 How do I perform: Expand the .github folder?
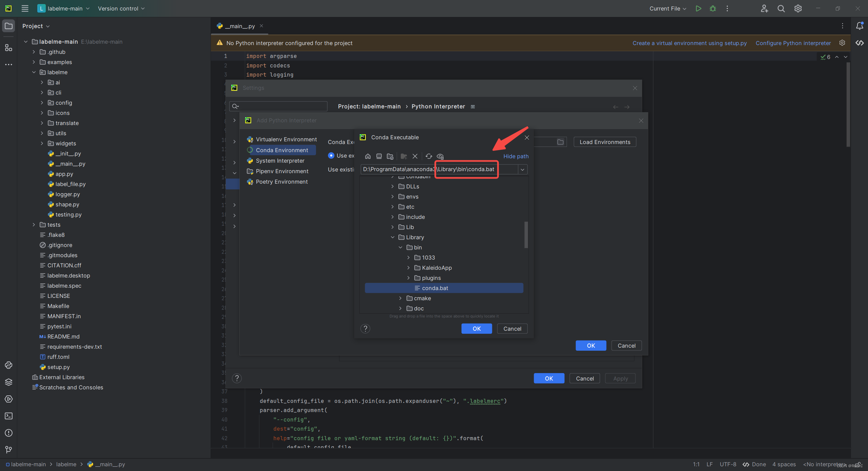pos(34,52)
